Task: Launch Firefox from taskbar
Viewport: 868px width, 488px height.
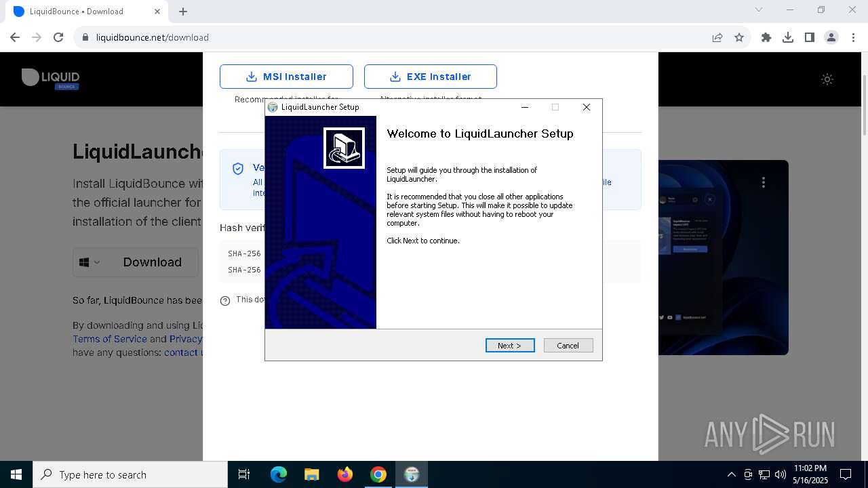Action: click(x=345, y=474)
